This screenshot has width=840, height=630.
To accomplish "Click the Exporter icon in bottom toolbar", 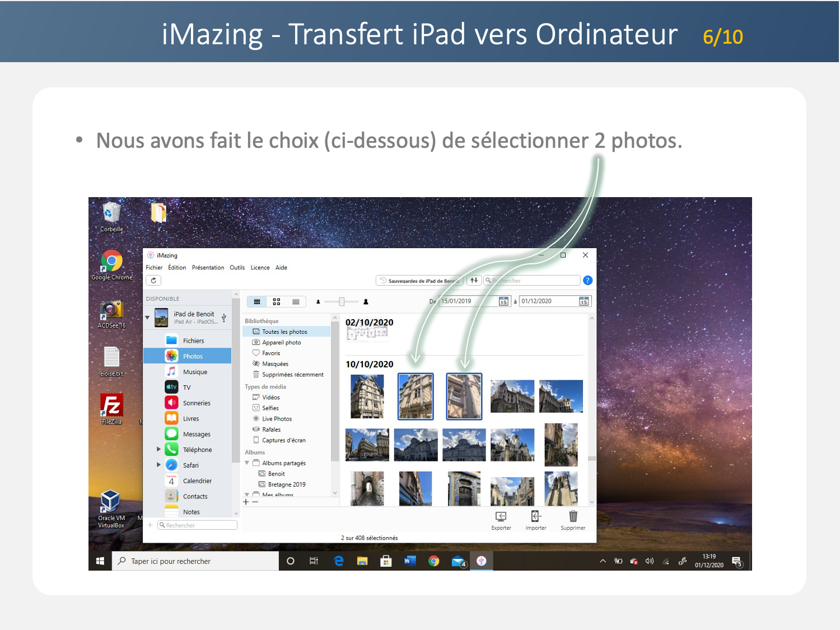I will [x=501, y=517].
